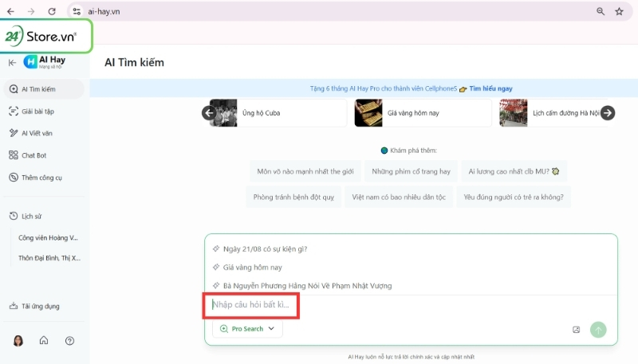Click the help question mark icon
Image resolution: width=638 pixels, height=364 pixels.
[x=69, y=341]
